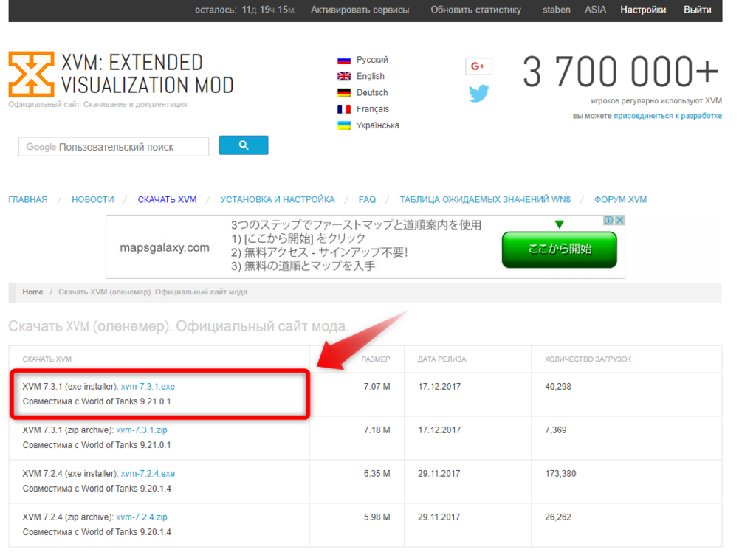Click the German flag icon
This screenshot has height=555, width=756.
pyautogui.click(x=344, y=93)
